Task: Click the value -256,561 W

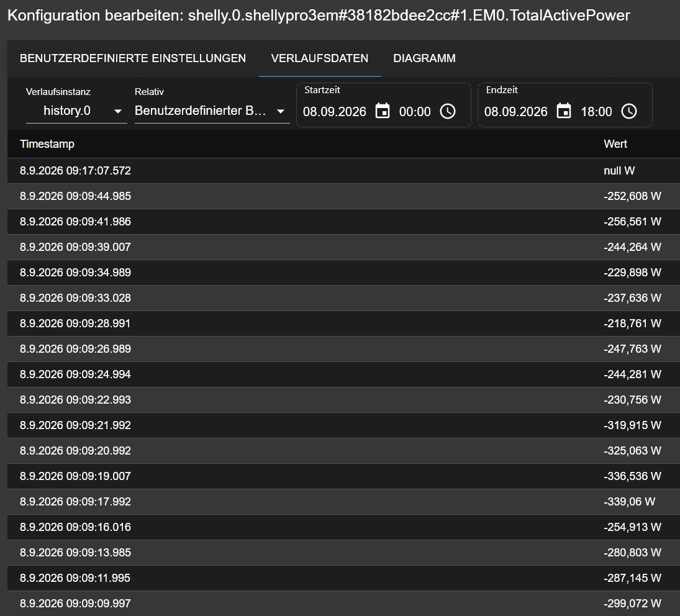Action: click(632, 222)
